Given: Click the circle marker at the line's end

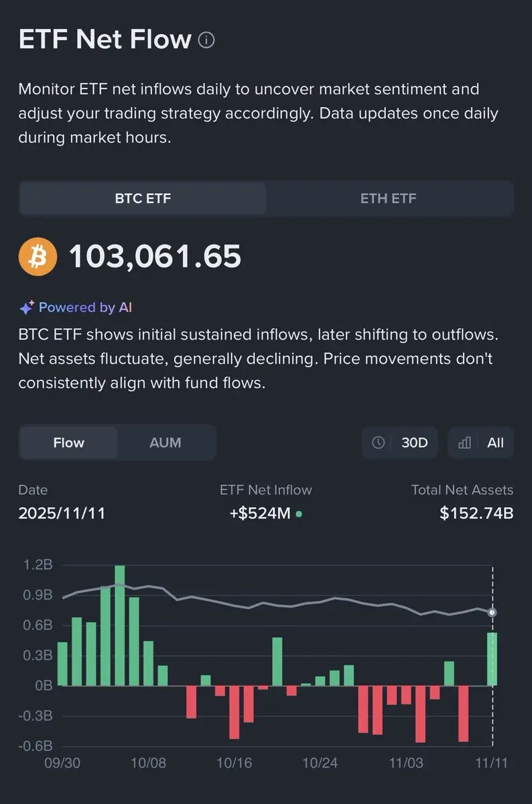Looking at the screenshot, I should [x=492, y=612].
